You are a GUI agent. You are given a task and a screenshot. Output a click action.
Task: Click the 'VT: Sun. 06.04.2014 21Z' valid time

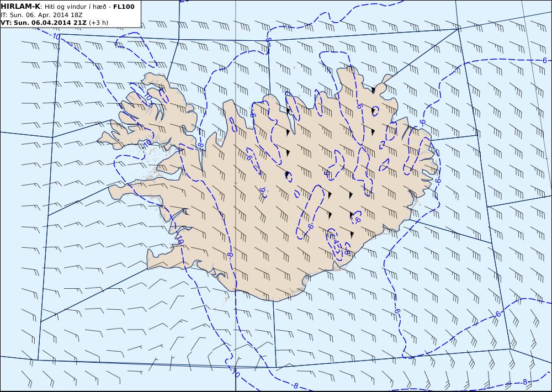pos(44,23)
